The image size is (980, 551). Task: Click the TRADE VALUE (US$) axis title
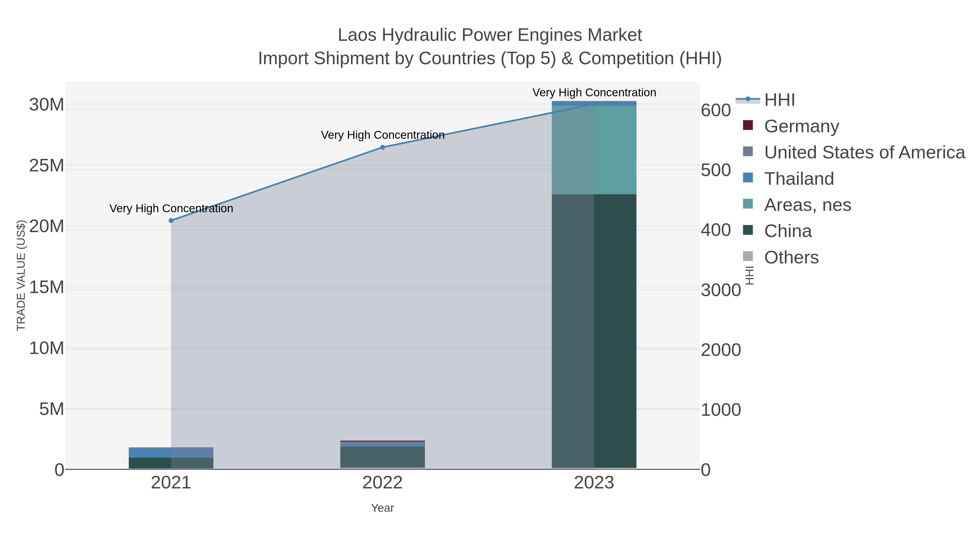point(21,275)
